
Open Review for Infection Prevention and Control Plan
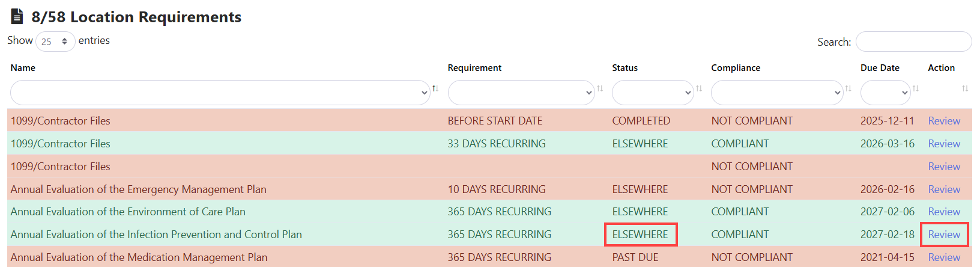944,235
